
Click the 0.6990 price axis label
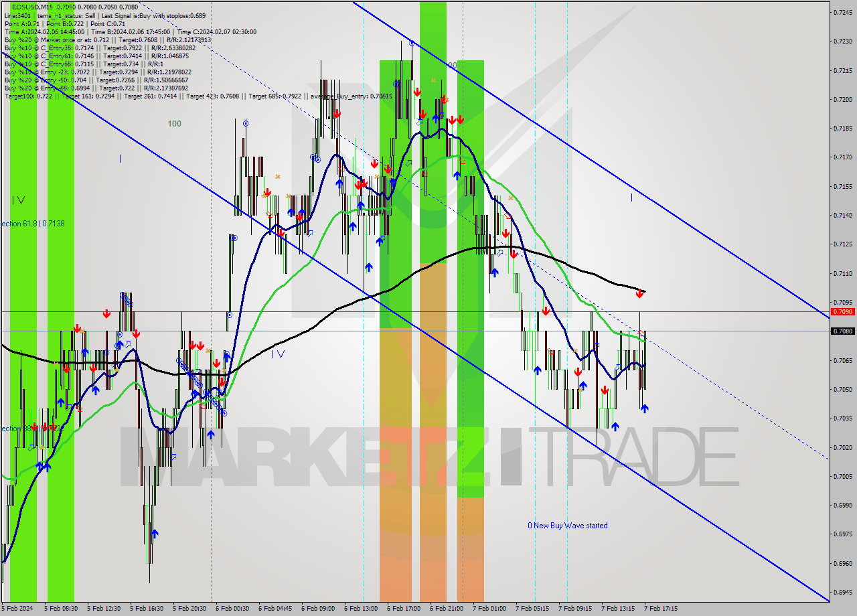(x=842, y=505)
